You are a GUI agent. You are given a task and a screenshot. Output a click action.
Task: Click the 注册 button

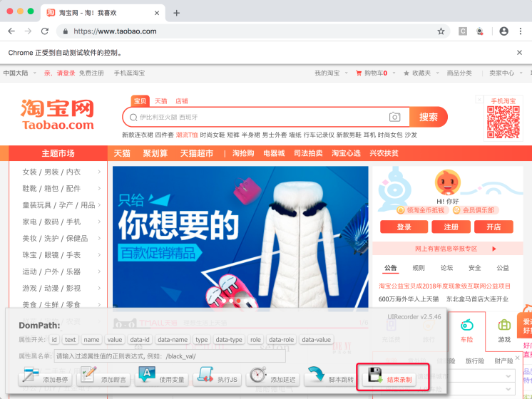pos(451,227)
